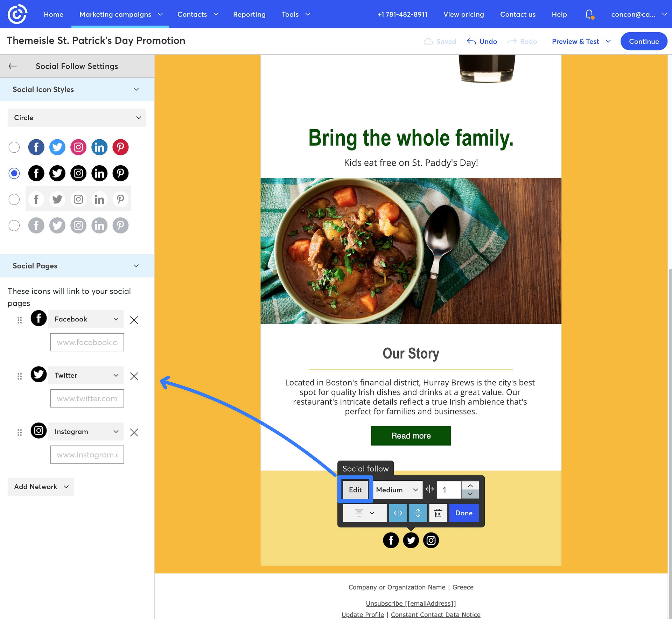The image size is (672, 619).
Task: Open the Add Network dropdown menu
Action: (x=40, y=487)
